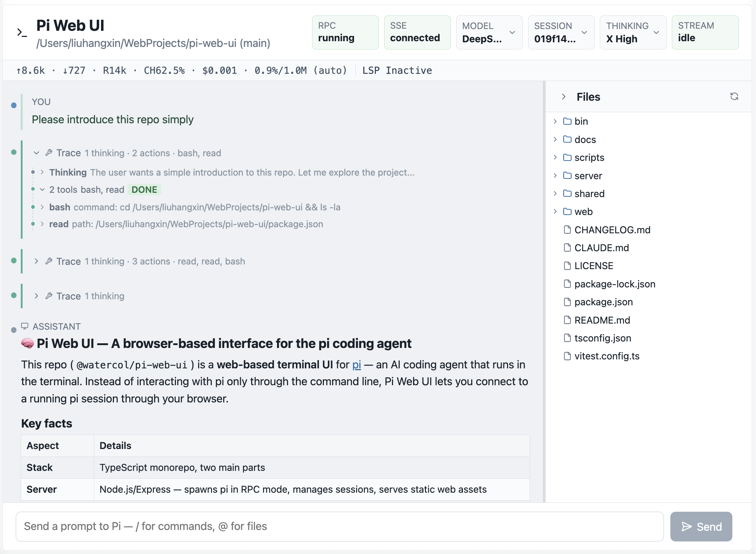Open CLAUDE.md file name
The width and height of the screenshot is (756, 554).
coord(602,248)
